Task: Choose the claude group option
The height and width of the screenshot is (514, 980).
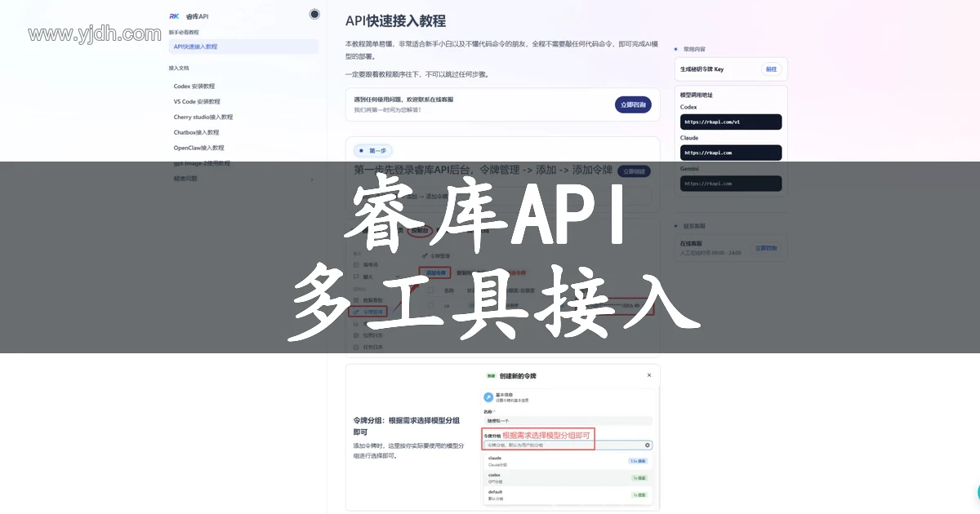Action: coord(568,461)
